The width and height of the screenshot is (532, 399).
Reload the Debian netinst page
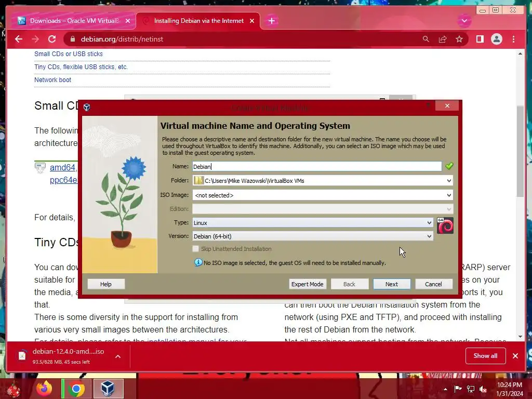click(52, 39)
